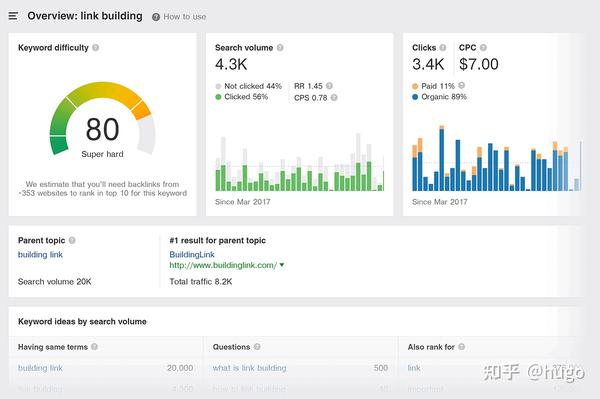Expand the buildinglink.com URL dropdown arrow
600x399 pixels.
(282, 265)
